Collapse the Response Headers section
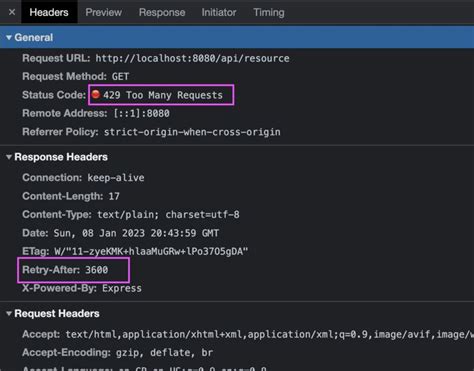Viewport: 474px width, 371px height. tap(9, 157)
